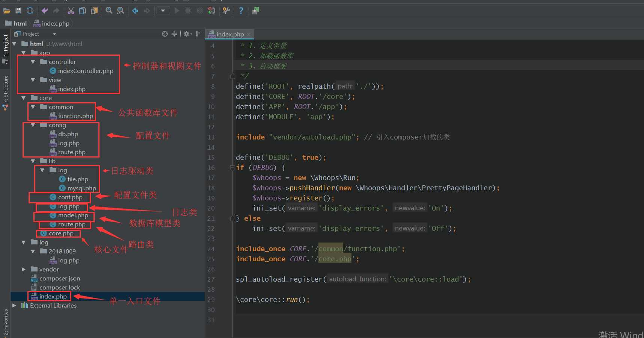Expand External Libraries node
This screenshot has width=644, height=338.
(x=14, y=305)
